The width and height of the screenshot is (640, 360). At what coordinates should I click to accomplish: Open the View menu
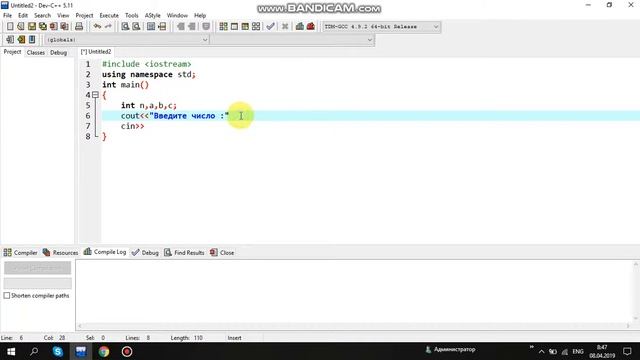coord(63,16)
